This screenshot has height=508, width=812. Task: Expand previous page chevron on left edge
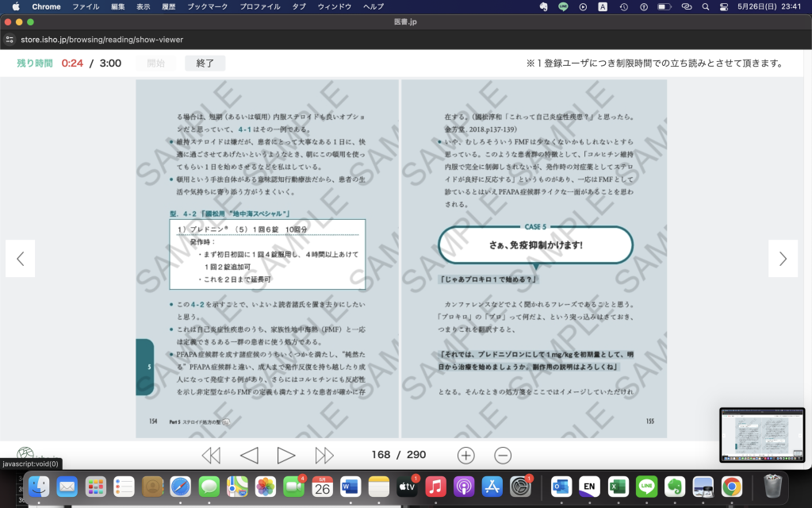tap(21, 258)
